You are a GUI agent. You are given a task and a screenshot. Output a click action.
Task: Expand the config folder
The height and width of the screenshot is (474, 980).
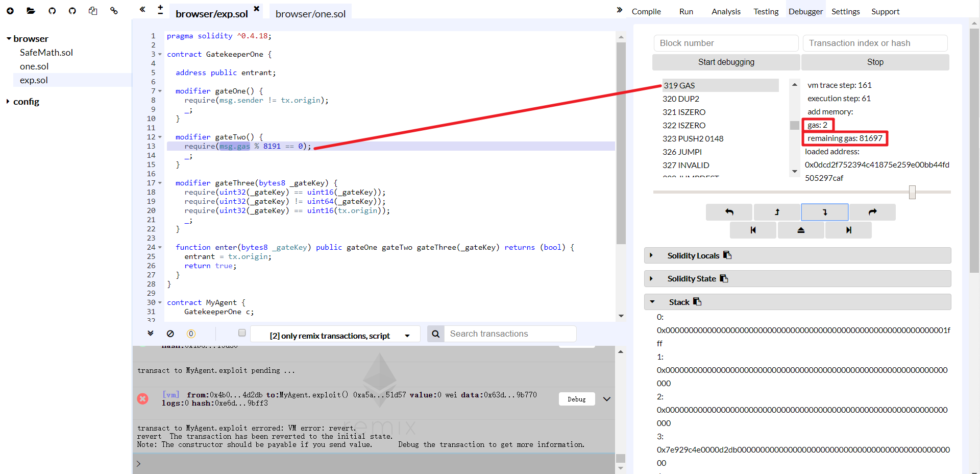(x=8, y=101)
